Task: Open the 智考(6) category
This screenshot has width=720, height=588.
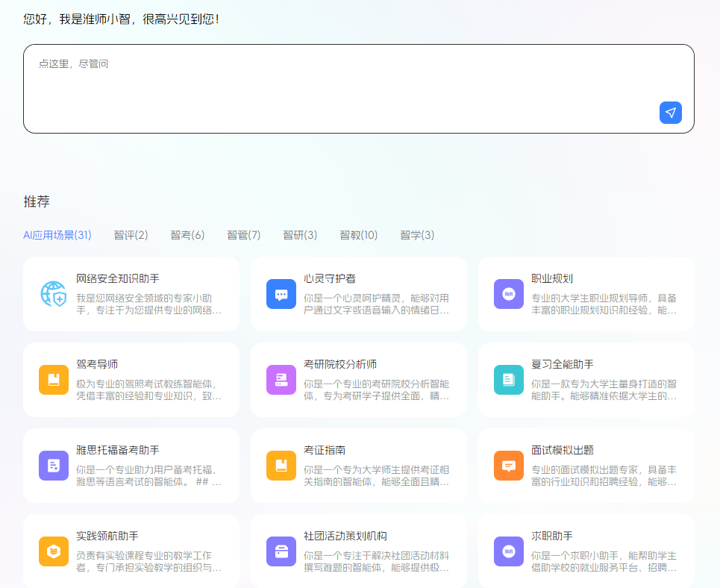Action: click(187, 234)
